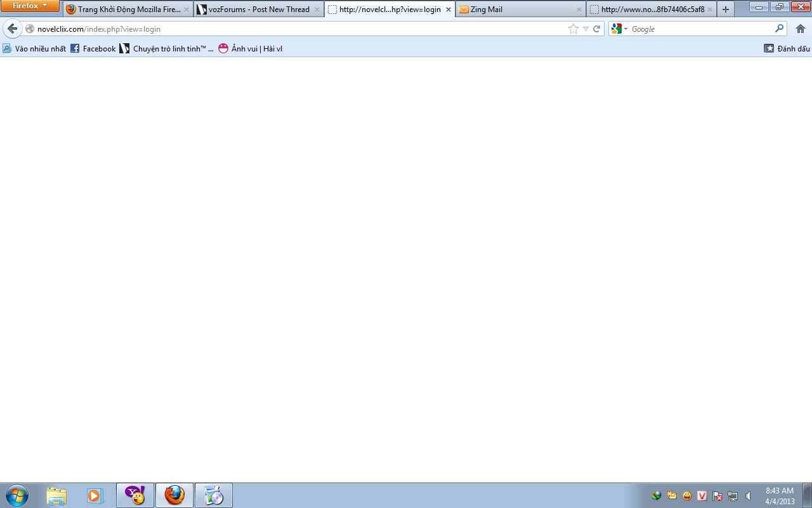Launch Windows Media Player from the taskbar
The image size is (812, 508).
(x=95, y=495)
